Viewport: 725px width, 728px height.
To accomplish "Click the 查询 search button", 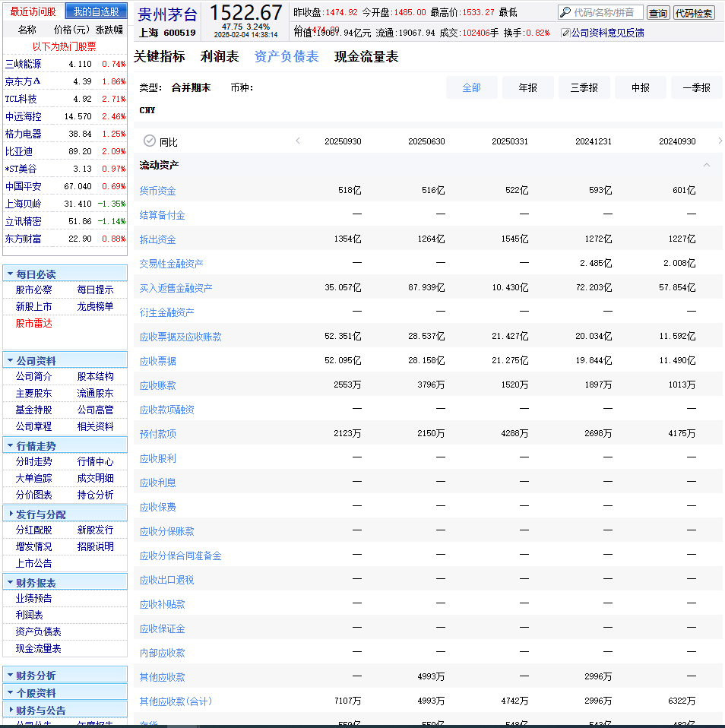I will tap(657, 13).
